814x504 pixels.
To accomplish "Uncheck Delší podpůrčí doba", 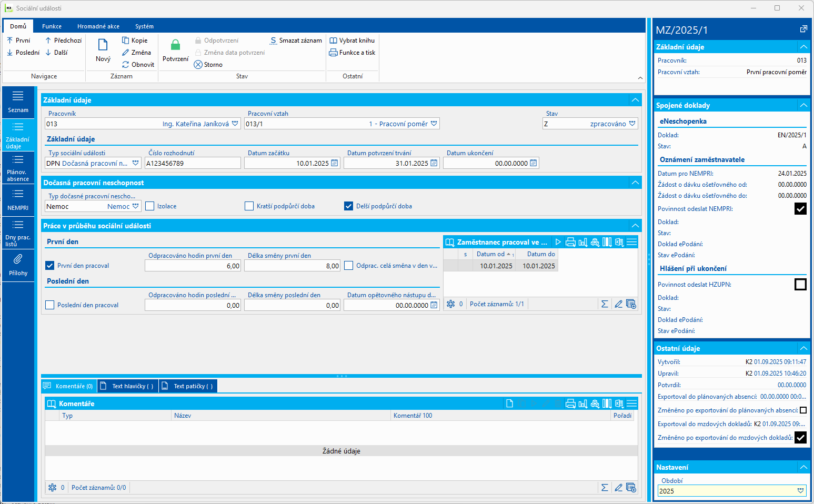I will click(x=348, y=206).
